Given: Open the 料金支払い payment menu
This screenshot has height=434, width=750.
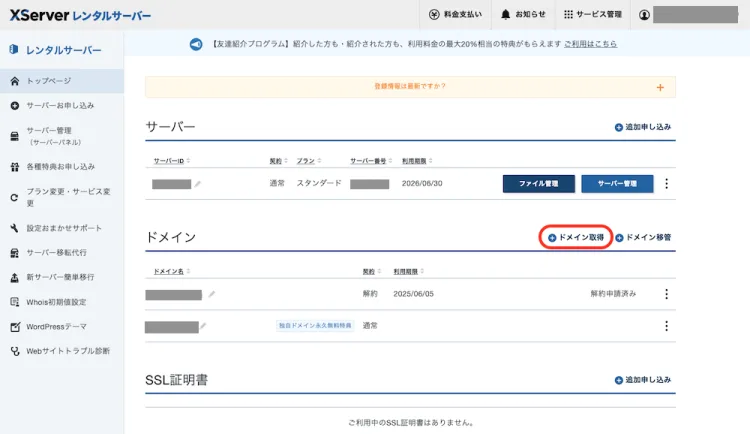Looking at the screenshot, I should [x=455, y=15].
